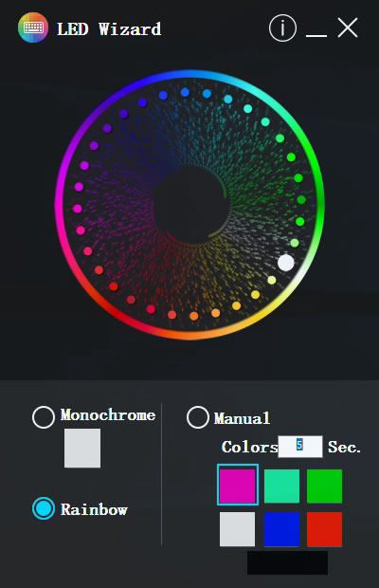Open the Monochrome color swatch
The image size is (379, 588).
coord(82,449)
